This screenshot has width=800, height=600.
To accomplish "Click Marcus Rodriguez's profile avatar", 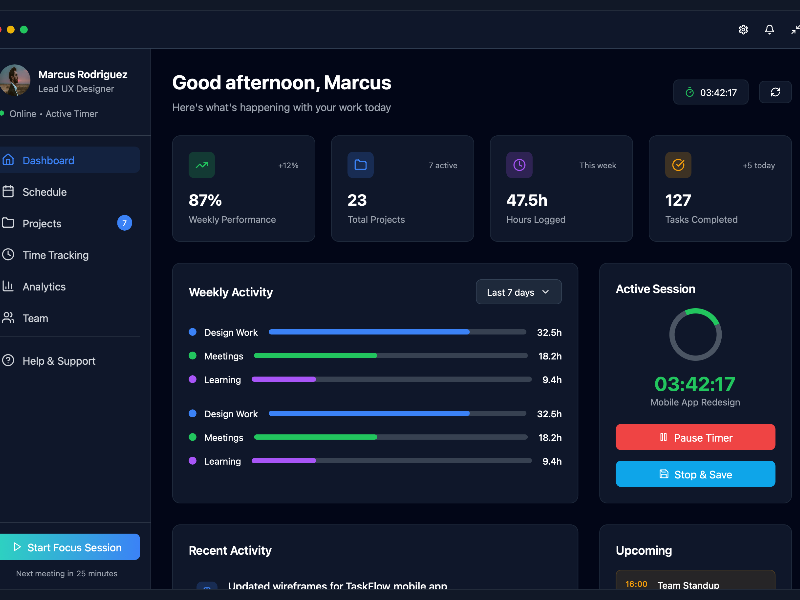I will point(16,80).
